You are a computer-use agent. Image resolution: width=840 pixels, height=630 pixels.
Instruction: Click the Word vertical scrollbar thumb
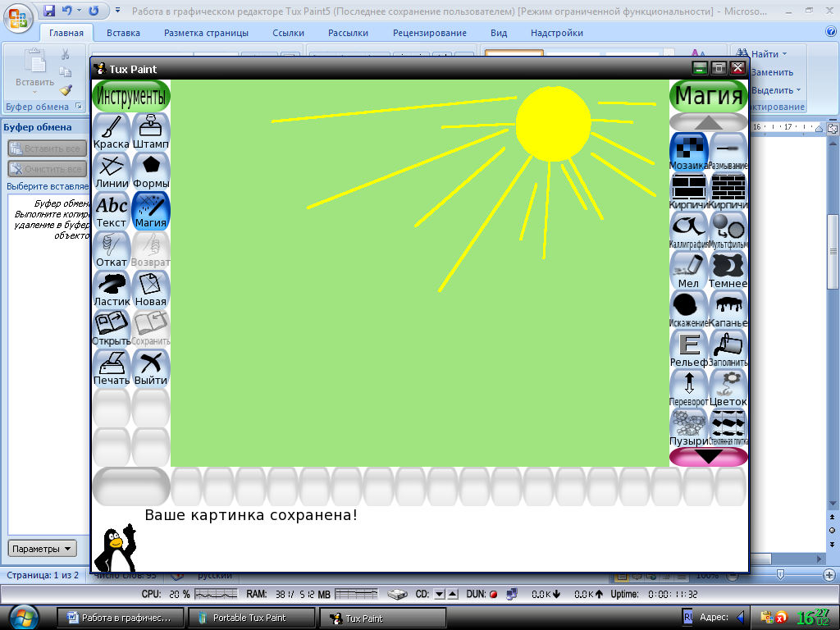[x=833, y=251]
